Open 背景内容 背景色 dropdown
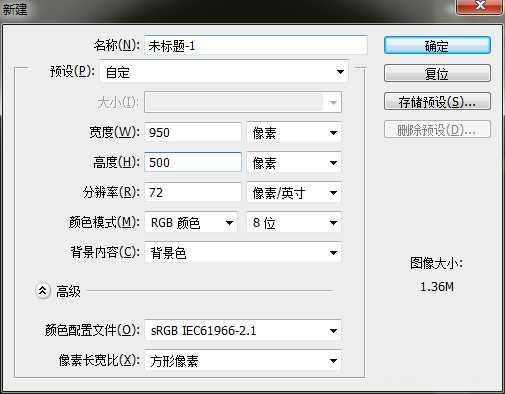This screenshot has width=505, height=394. [x=243, y=253]
